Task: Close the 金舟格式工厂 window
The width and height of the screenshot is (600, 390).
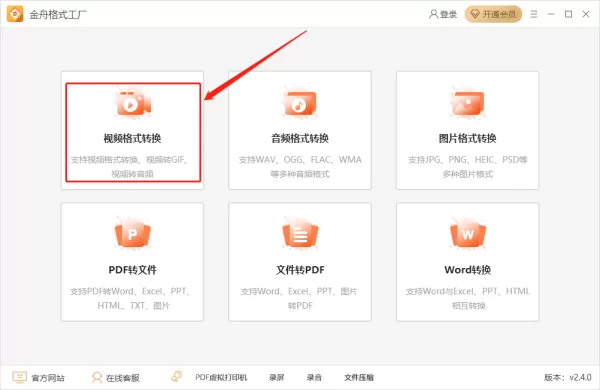Action: point(586,14)
